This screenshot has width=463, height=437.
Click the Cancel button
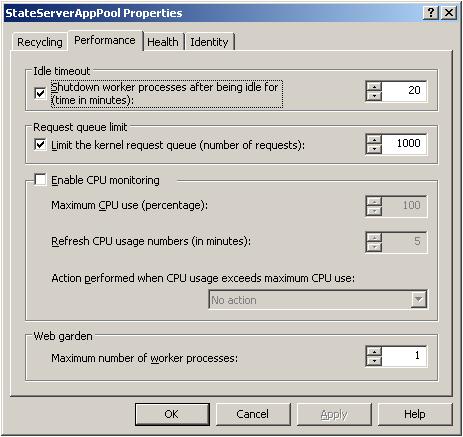point(253,414)
